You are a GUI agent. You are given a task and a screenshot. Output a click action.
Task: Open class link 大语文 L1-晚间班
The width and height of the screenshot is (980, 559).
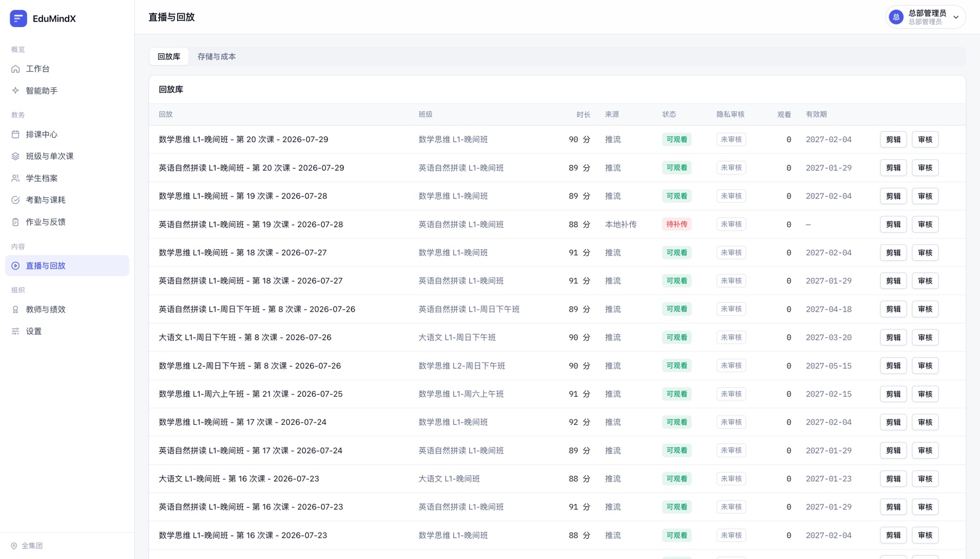pos(449,479)
